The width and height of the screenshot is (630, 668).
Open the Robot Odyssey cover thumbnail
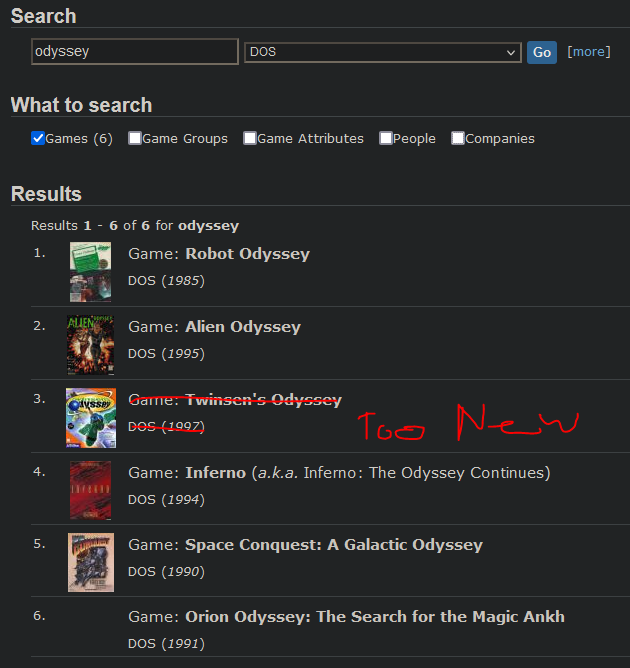(x=90, y=272)
